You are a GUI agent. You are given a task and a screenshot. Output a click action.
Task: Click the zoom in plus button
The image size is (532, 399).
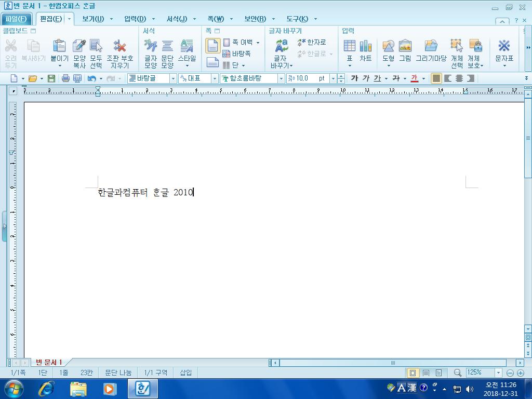pyautogui.click(x=521, y=373)
